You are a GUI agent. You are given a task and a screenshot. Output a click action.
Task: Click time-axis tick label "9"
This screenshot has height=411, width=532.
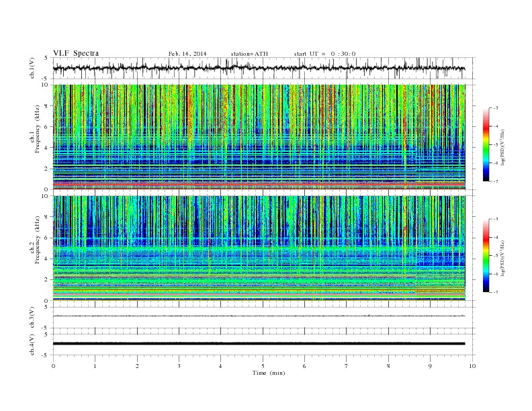pos(430,366)
